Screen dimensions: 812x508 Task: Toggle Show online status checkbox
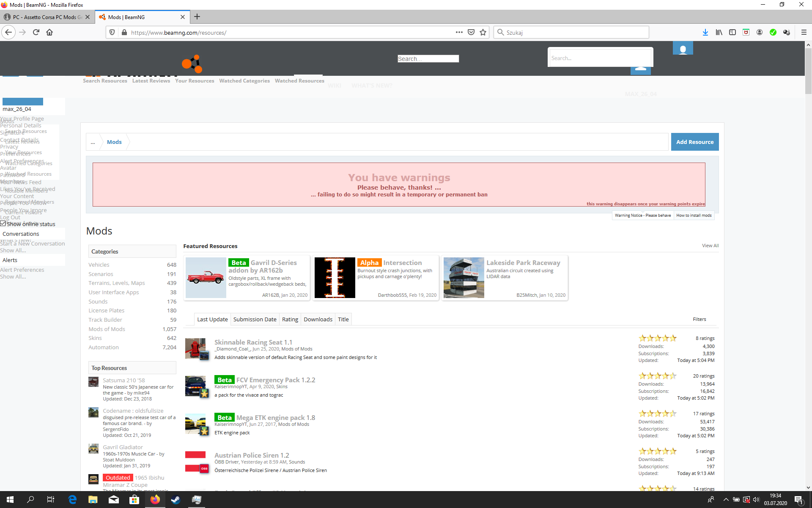tap(3, 224)
